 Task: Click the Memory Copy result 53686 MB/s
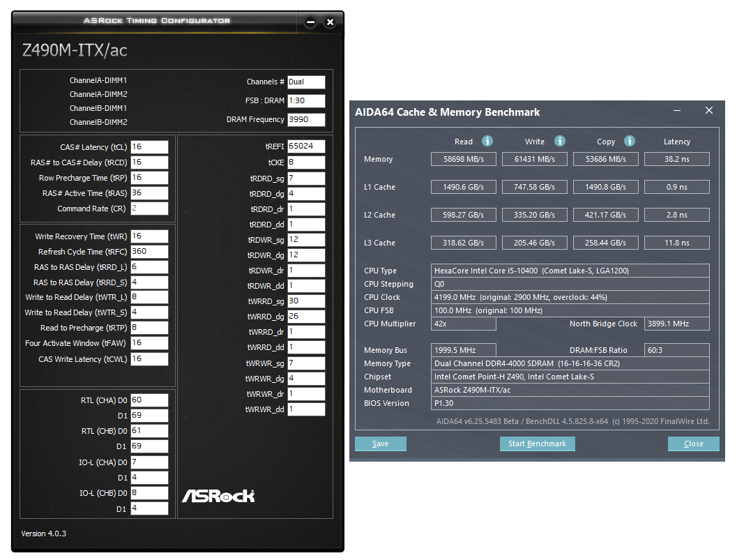click(x=605, y=159)
